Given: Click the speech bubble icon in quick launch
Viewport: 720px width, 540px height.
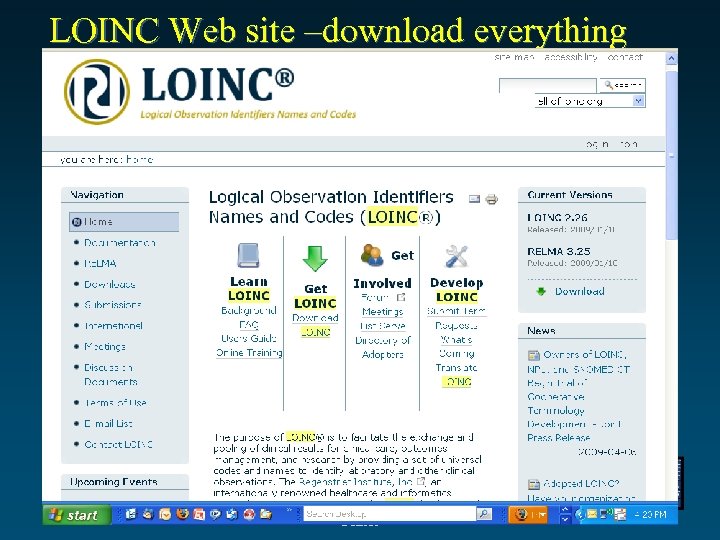Looking at the screenshot, I should [215, 514].
